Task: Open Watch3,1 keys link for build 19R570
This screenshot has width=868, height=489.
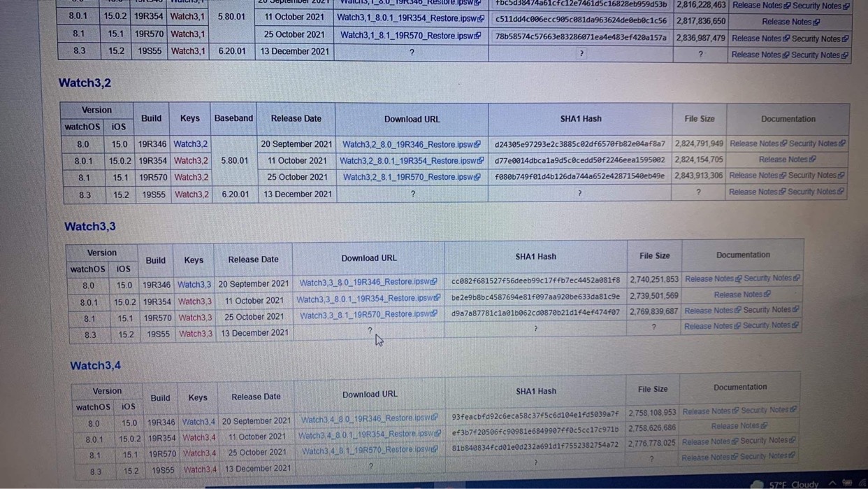Action: tap(187, 34)
